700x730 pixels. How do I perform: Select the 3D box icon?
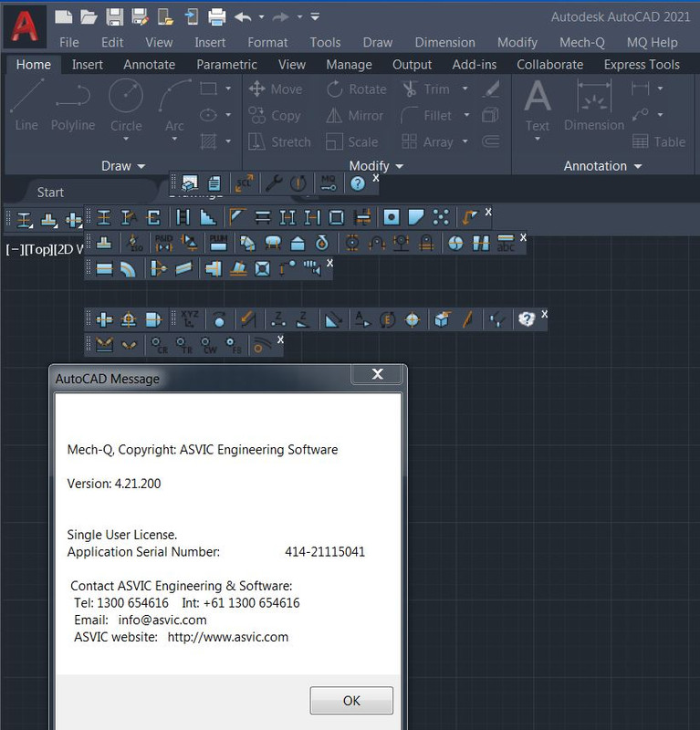442,319
